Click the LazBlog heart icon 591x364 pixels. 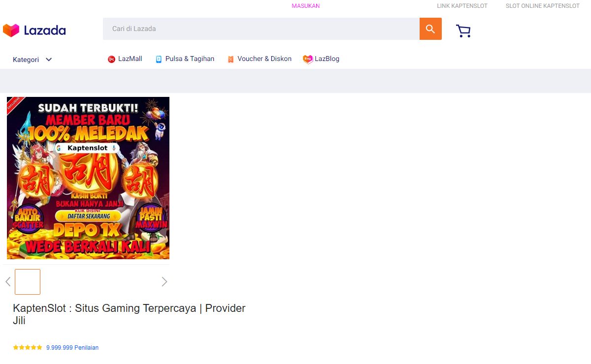(308, 59)
